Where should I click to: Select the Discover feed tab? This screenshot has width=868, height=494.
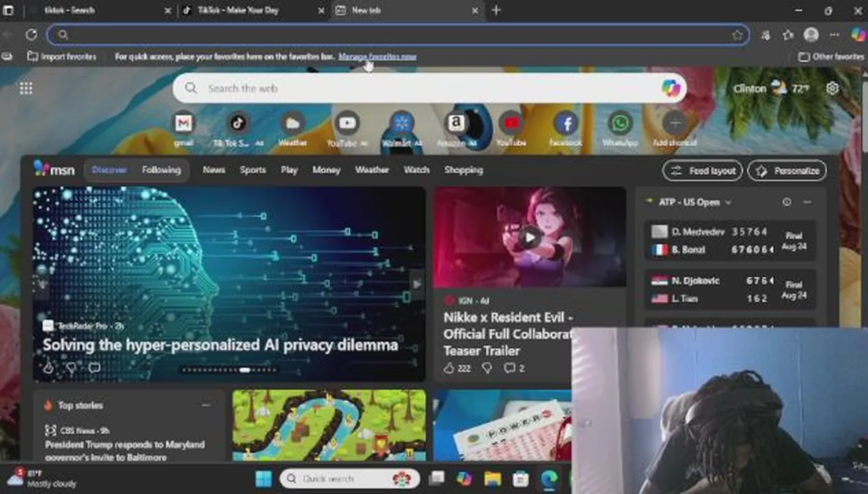109,169
